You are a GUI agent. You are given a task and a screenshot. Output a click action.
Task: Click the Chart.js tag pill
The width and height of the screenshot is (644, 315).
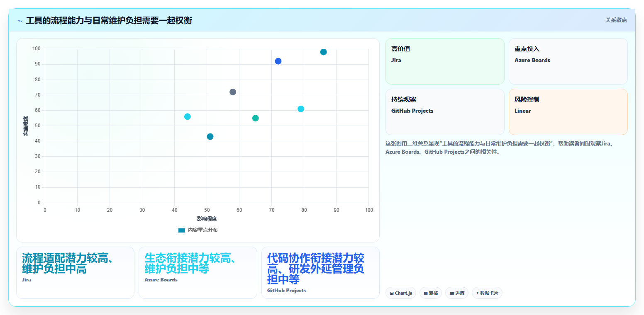pyautogui.click(x=401, y=293)
